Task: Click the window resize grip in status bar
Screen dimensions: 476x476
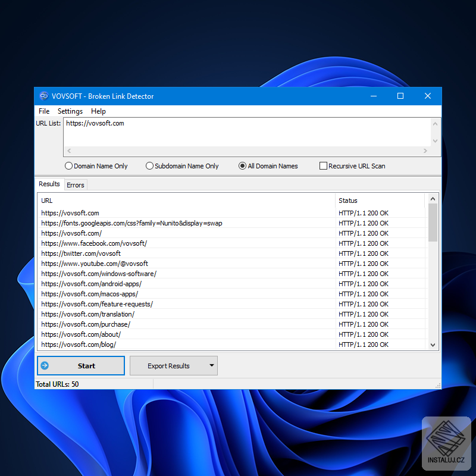Action: 438,386
